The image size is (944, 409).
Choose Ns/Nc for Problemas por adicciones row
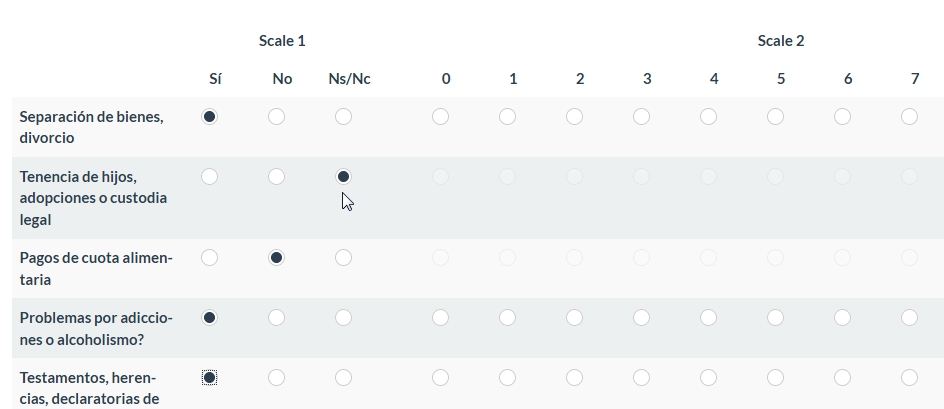[x=343, y=318]
